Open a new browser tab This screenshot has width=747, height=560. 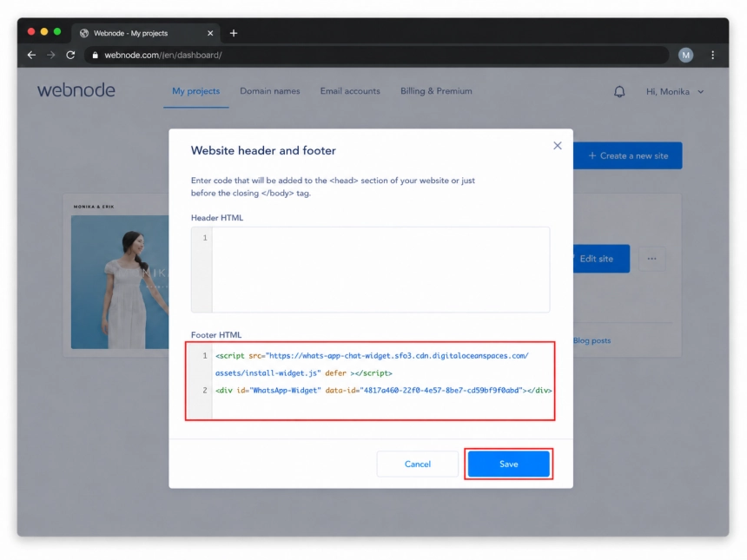coord(234,33)
